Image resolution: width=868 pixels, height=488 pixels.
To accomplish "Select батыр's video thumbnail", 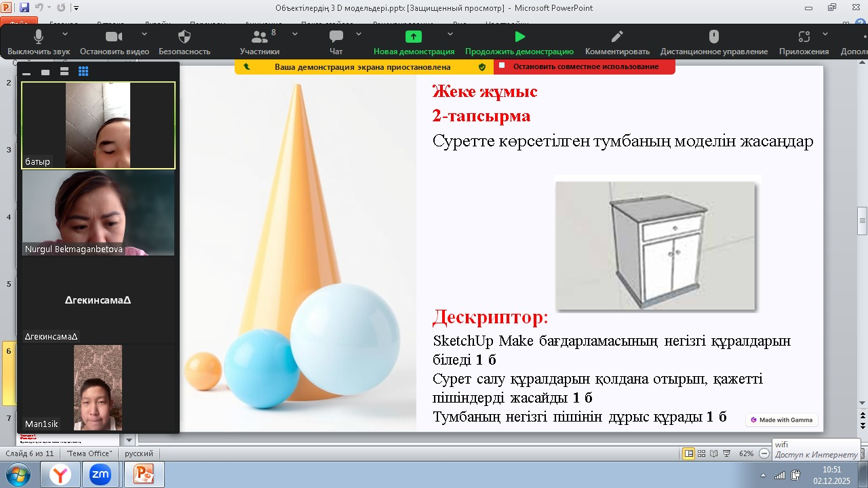I will 98,124.
